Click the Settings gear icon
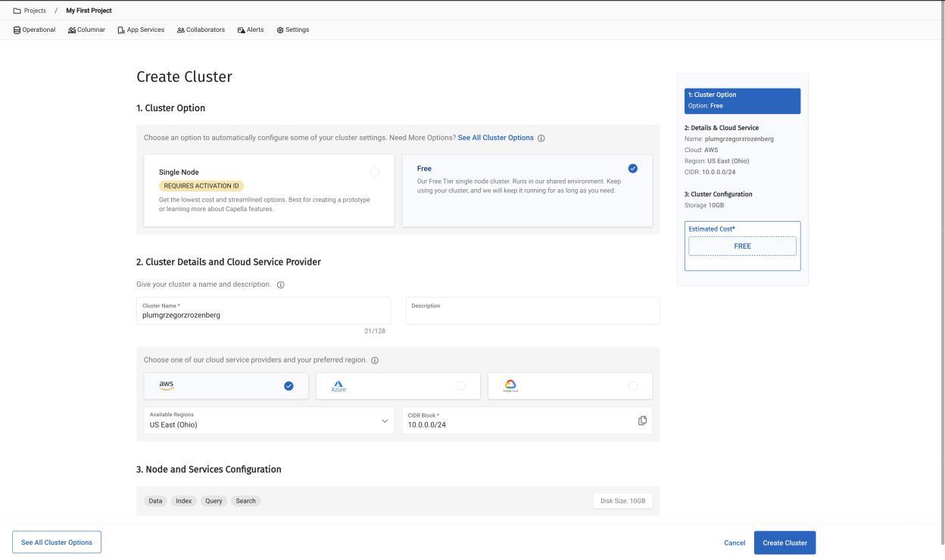 point(280,30)
